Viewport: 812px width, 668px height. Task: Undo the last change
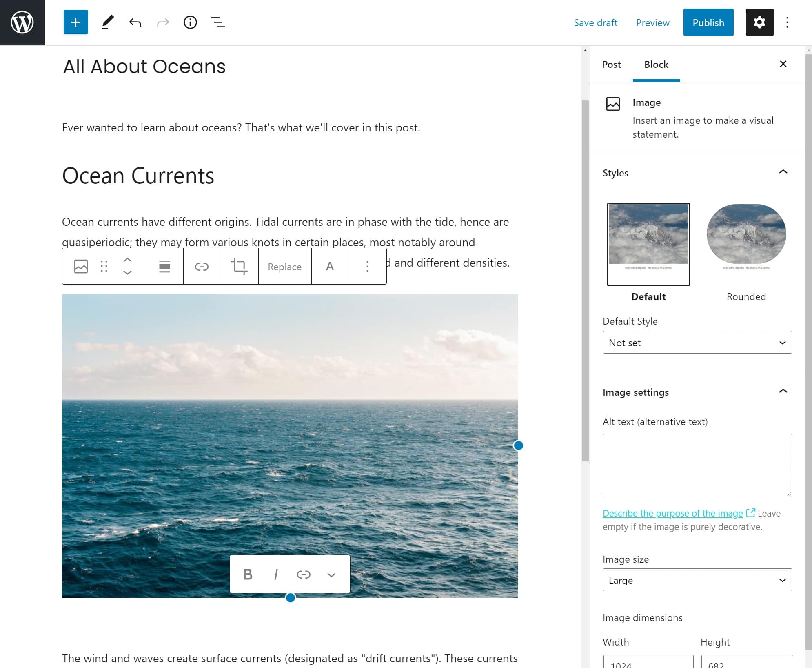(135, 22)
